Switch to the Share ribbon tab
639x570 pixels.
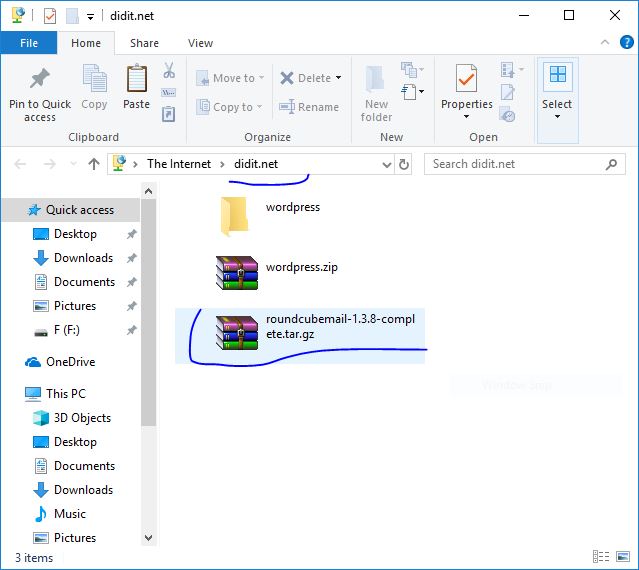144,43
